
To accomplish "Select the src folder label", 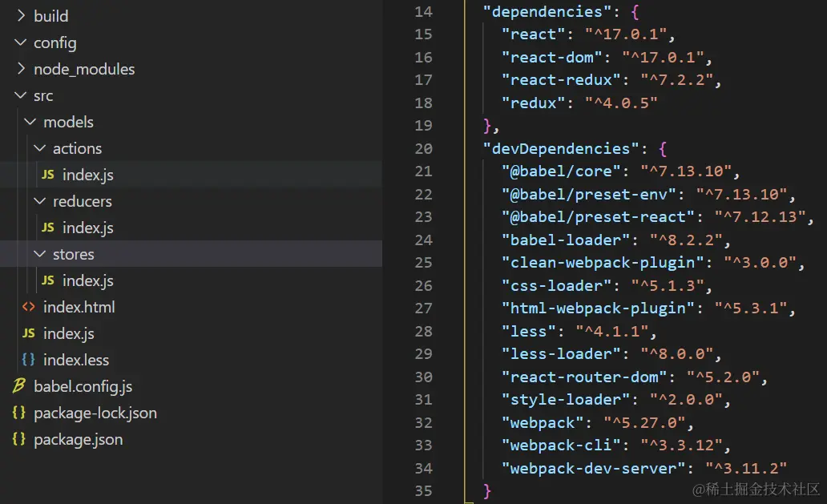I will pyautogui.click(x=43, y=96).
